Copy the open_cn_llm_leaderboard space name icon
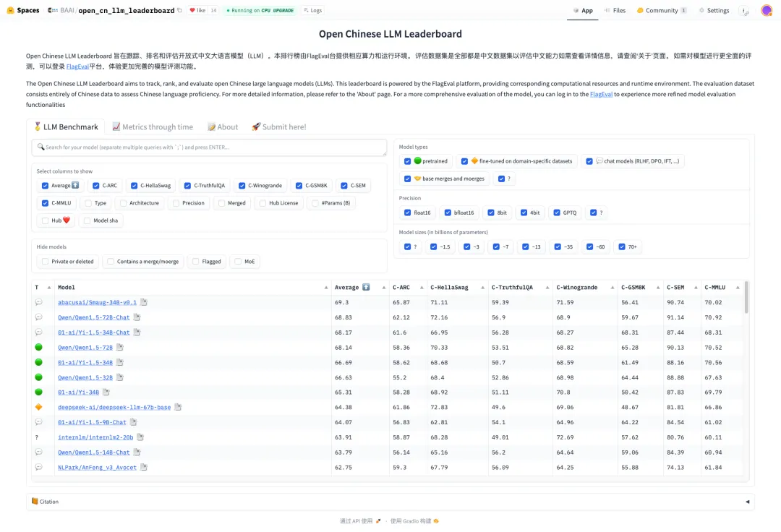 179,10
